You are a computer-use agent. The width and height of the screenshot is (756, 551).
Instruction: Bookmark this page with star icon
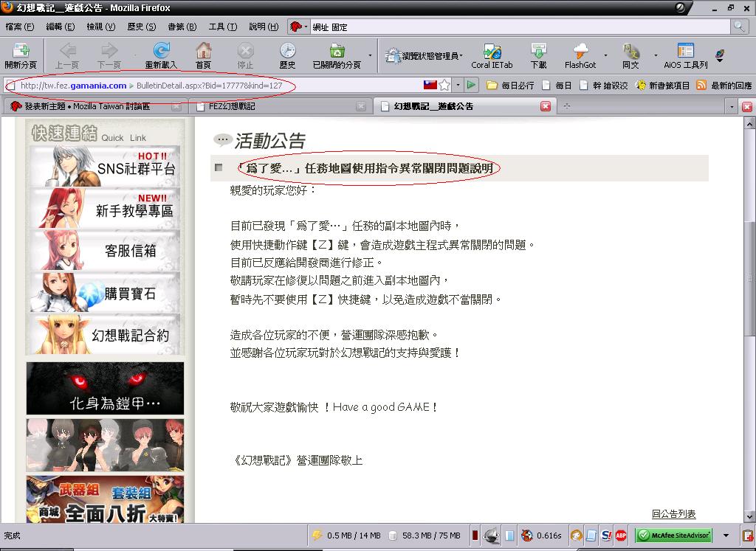pos(444,85)
